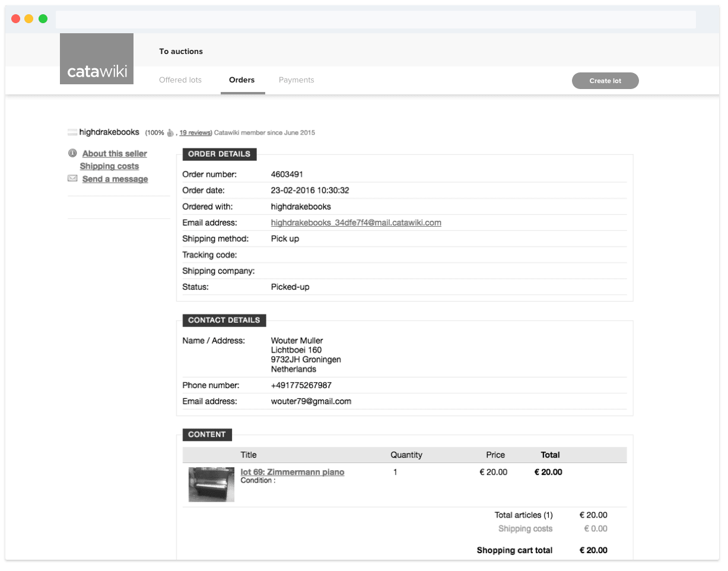Click the piano lot thumbnail image
Screen dimensions: 728x571
click(211, 484)
